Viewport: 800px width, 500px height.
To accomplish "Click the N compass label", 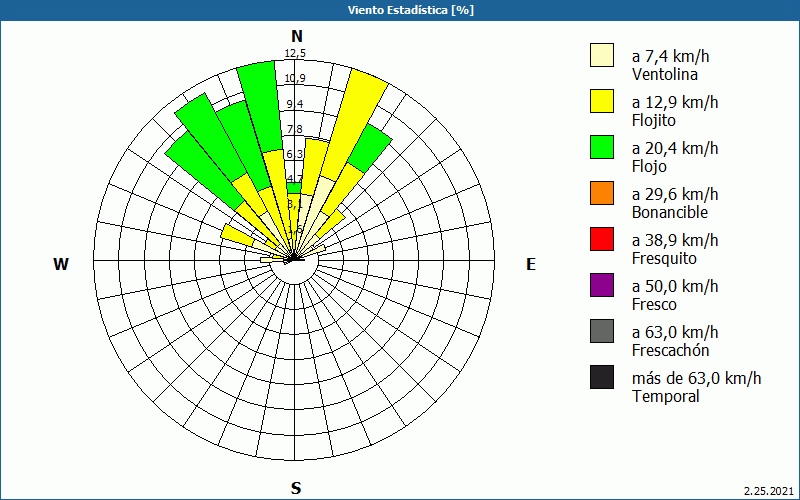I will (297, 36).
